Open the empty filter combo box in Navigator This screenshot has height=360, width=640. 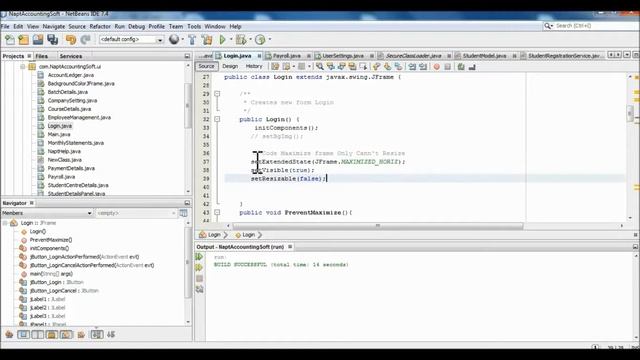pyautogui.click(x=136, y=213)
